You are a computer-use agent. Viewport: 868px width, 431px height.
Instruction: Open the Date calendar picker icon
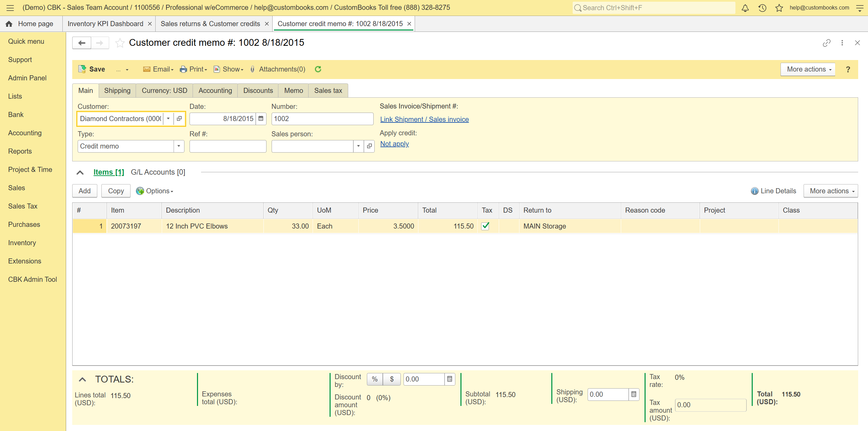[x=261, y=119]
